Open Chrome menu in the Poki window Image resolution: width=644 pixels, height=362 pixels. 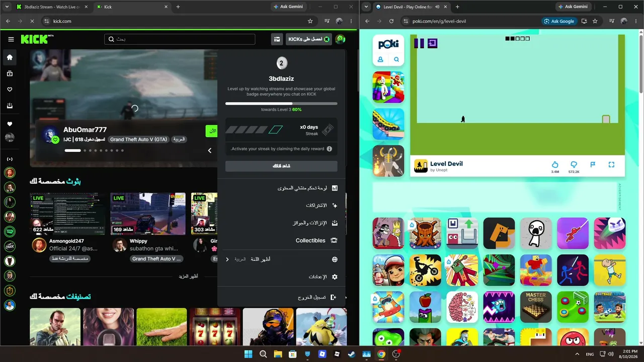(x=635, y=21)
